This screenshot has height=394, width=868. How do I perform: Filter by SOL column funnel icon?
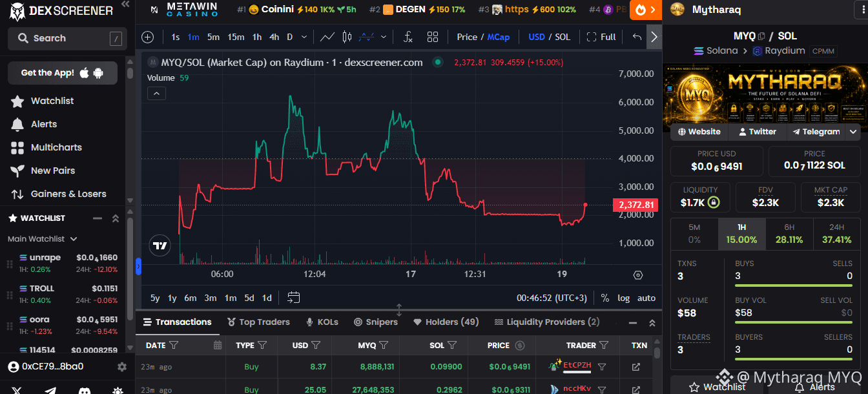point(453,345)
